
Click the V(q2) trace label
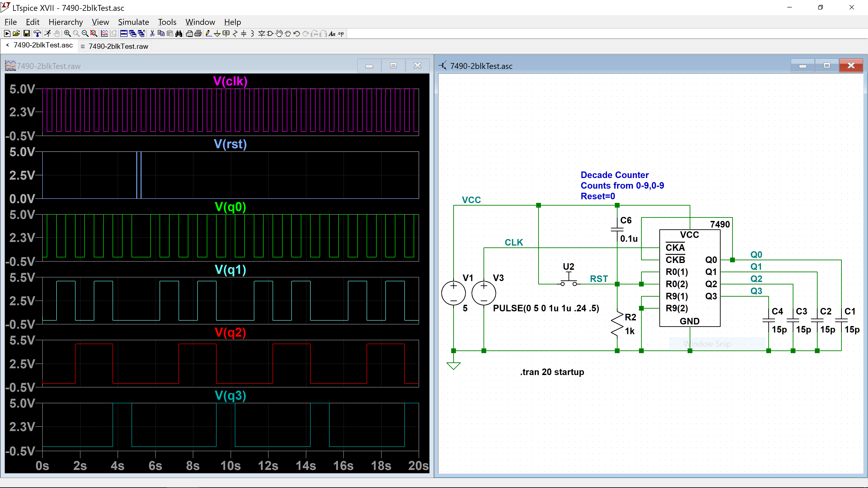[230, 333]
